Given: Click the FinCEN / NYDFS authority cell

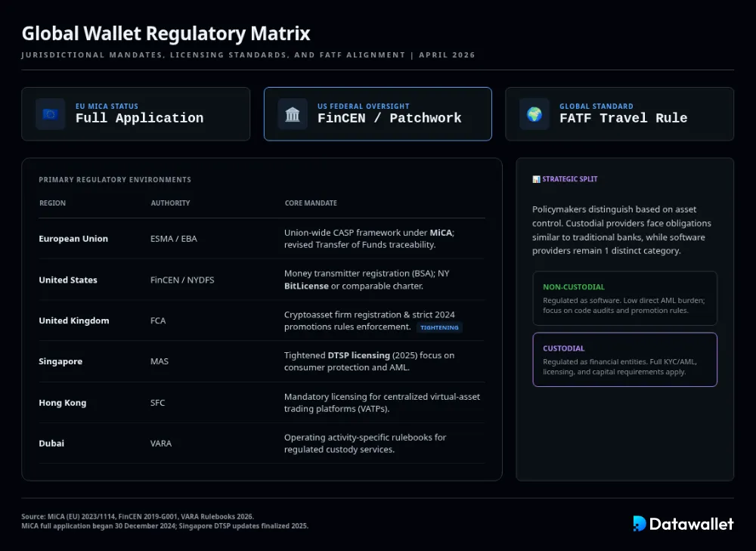Looking at the screenshot, I should 182,280.
